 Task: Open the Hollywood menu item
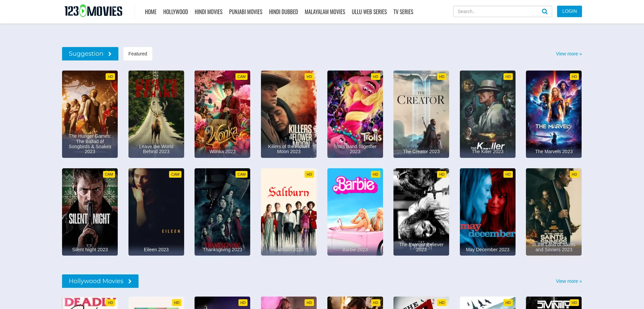175,12
